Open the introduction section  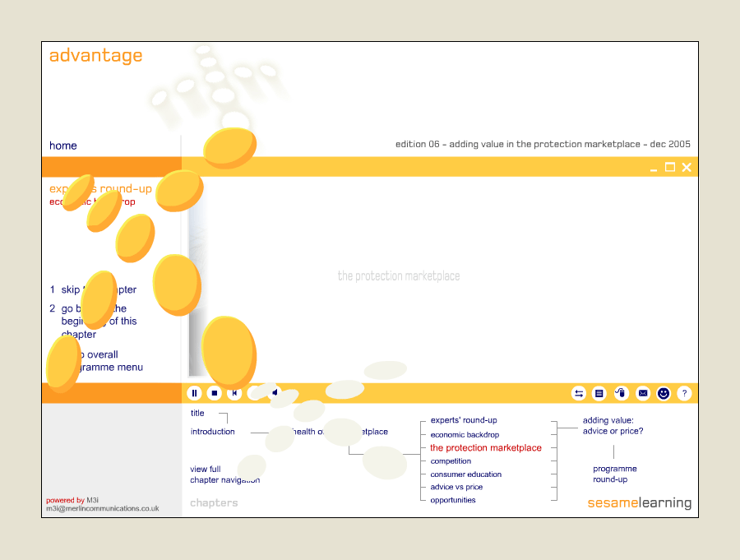point(212,432)
